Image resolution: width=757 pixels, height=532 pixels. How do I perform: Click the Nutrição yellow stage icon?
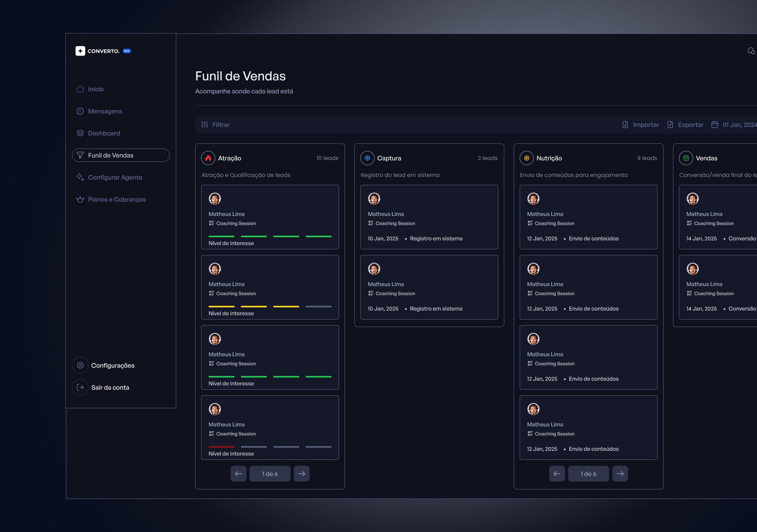(x=526, y=158)
